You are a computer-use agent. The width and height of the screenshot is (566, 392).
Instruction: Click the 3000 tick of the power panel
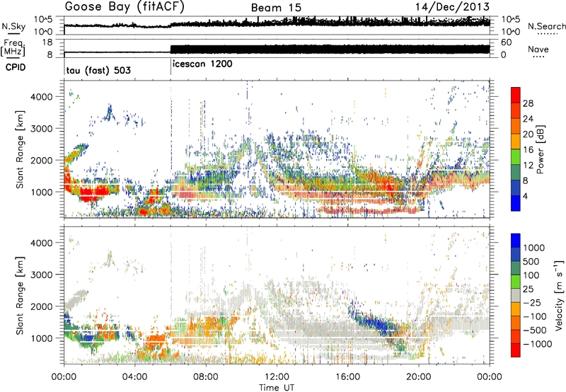point(42,129)
